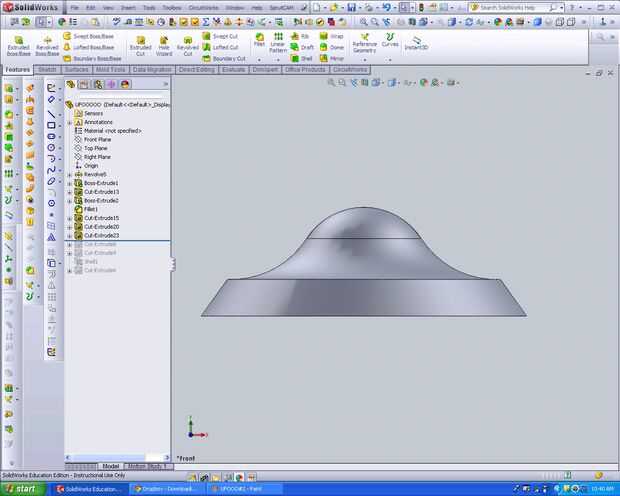Viewport: 620px width, 496px height.
Task: Open the Hole Wizard
Action: [164, 46]
